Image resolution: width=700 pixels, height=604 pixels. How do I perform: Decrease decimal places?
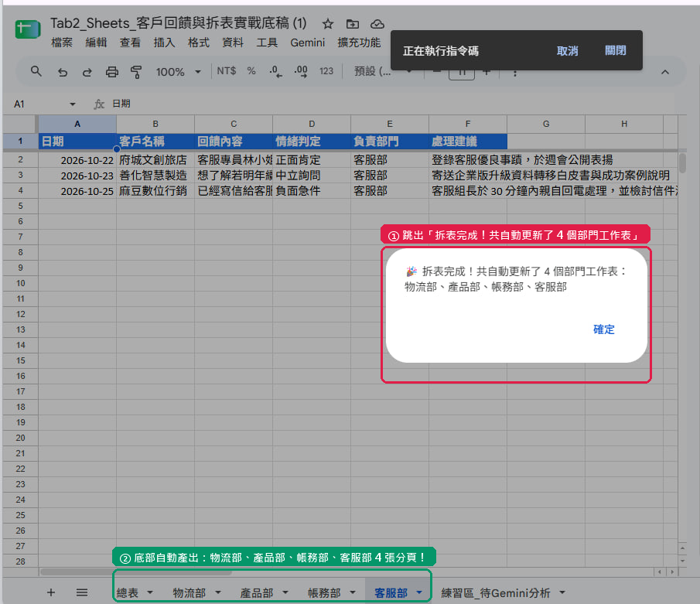[276, 71]
